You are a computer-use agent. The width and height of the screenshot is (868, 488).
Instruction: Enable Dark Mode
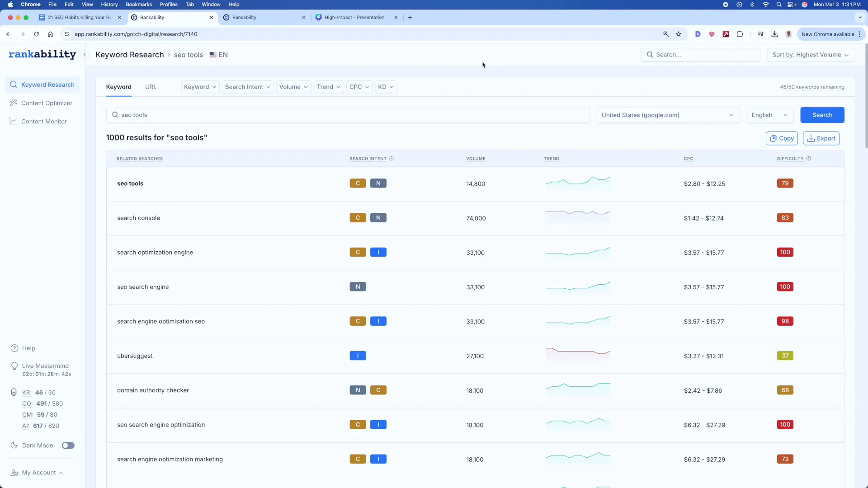pos(68,445)
